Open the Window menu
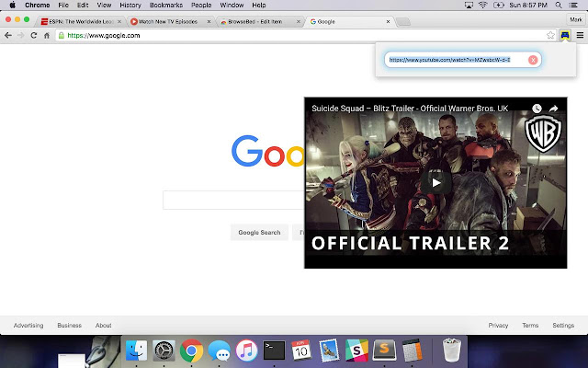 pyautogui.click(x=232, y=5)
